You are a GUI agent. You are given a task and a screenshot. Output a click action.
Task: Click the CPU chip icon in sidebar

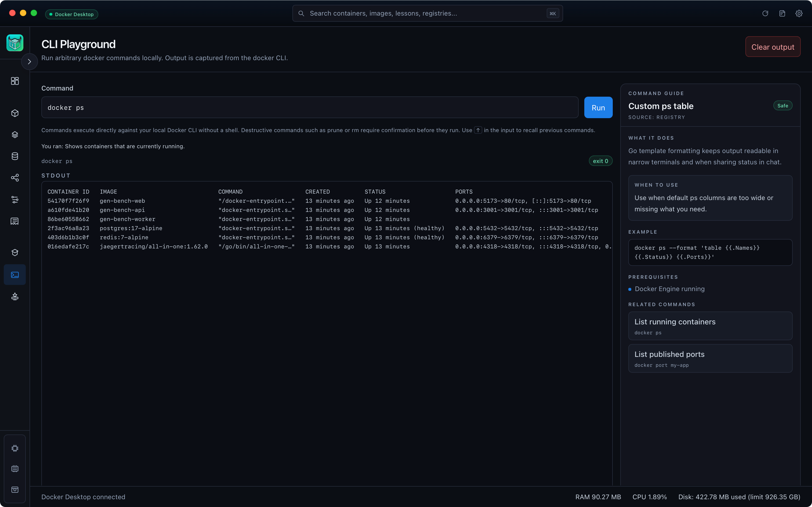click(x=15, y=448)
